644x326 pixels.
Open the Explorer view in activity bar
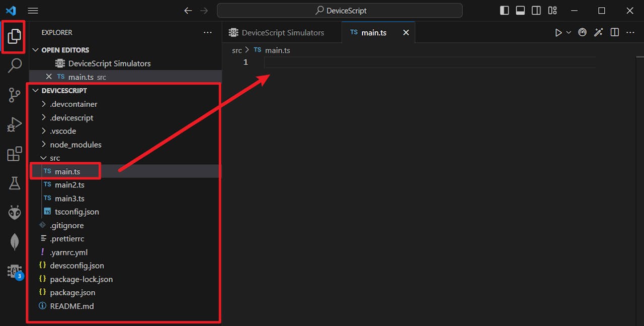coord(15,36)
